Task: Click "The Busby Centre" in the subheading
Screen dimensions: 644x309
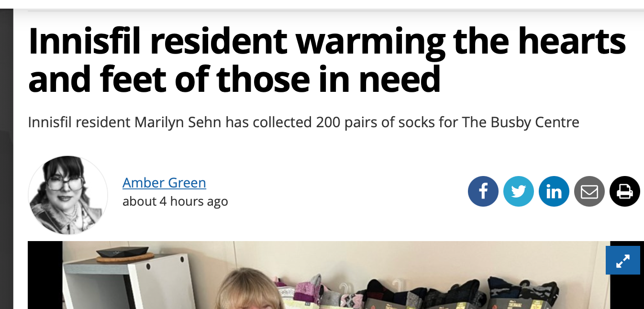Action: tap(521, 122)
